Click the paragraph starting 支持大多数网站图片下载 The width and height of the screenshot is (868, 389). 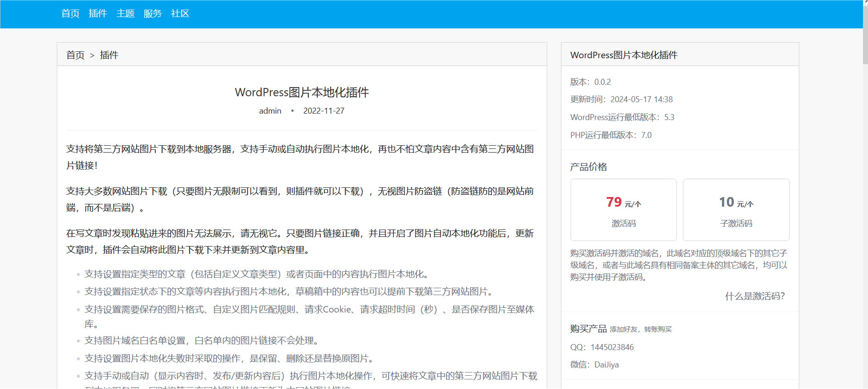tap(300, 199)
